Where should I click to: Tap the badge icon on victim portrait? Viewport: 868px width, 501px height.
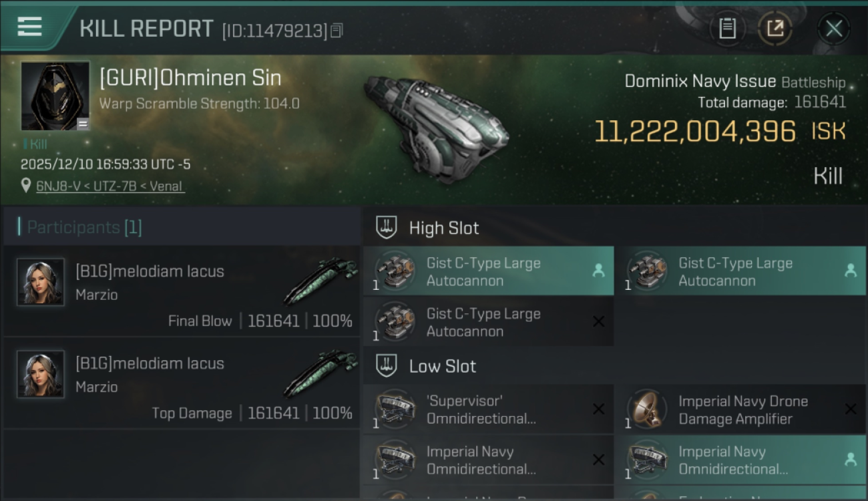83,124
